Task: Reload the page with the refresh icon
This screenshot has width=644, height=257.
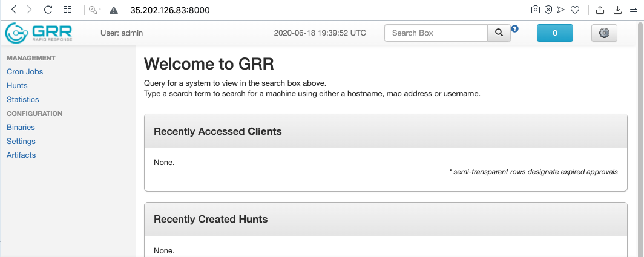Action: coord(48,10)
